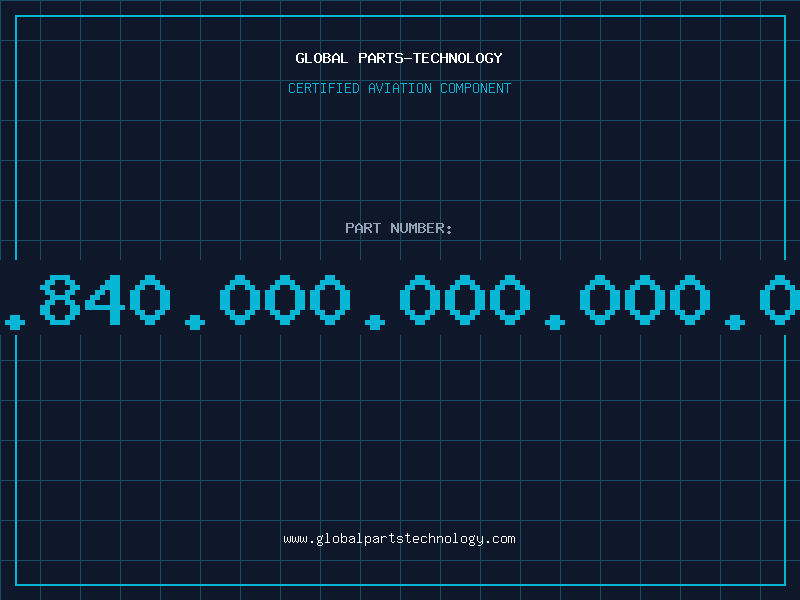This screenshot has width=800, height=600.
Task: Click the PART NUMBER: label
Action: 399,228
